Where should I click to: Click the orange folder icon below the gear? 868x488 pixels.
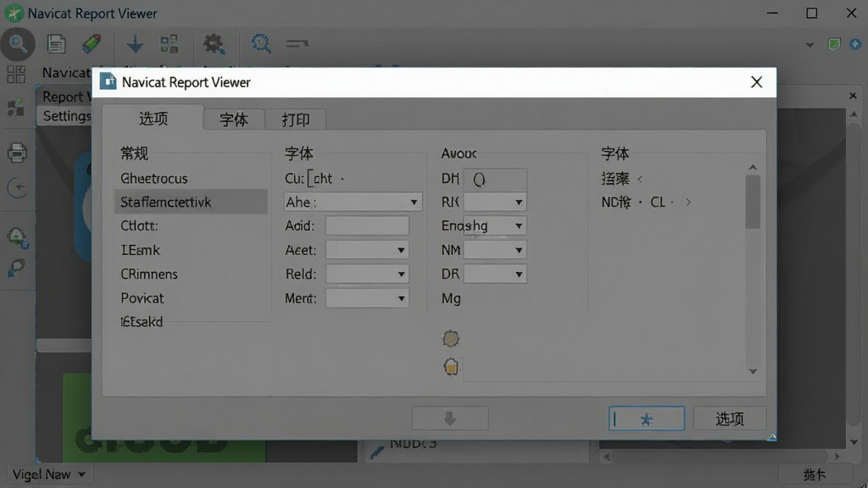[x=451, y=367]
